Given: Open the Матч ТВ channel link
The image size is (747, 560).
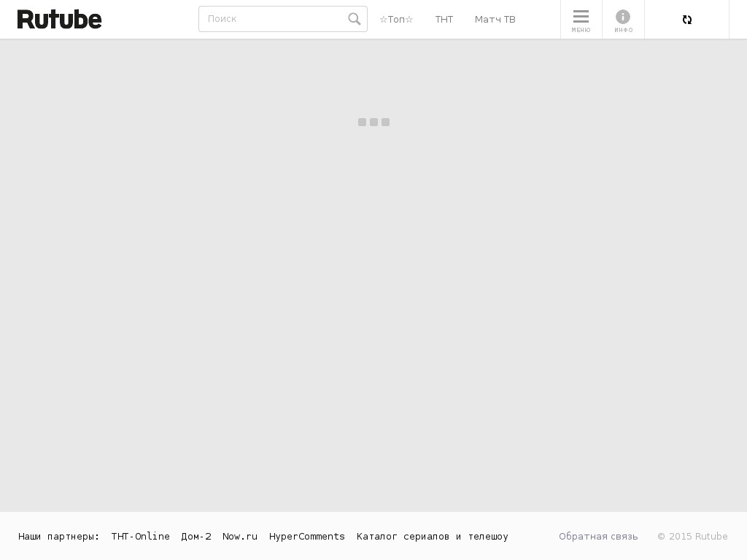Looking at the screenshot, I should point(495,20).
